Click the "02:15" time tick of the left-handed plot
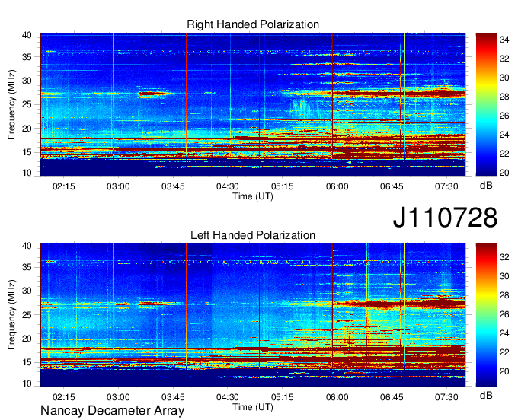This screenshot has height=420, width=518. (x=64, y=397)
